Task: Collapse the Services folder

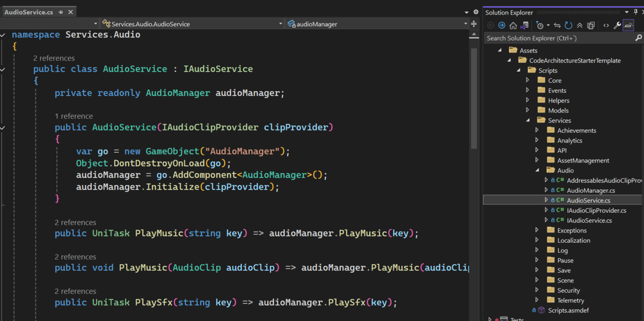Action: pos(528,120)
